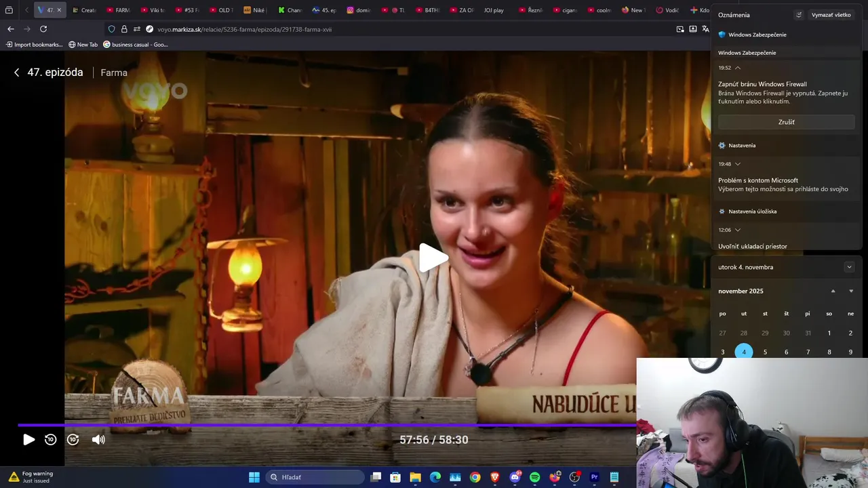Screen dimensions: 868x488
Task: Skip forward 10 seconds in the video
Action: pos(73,440)
